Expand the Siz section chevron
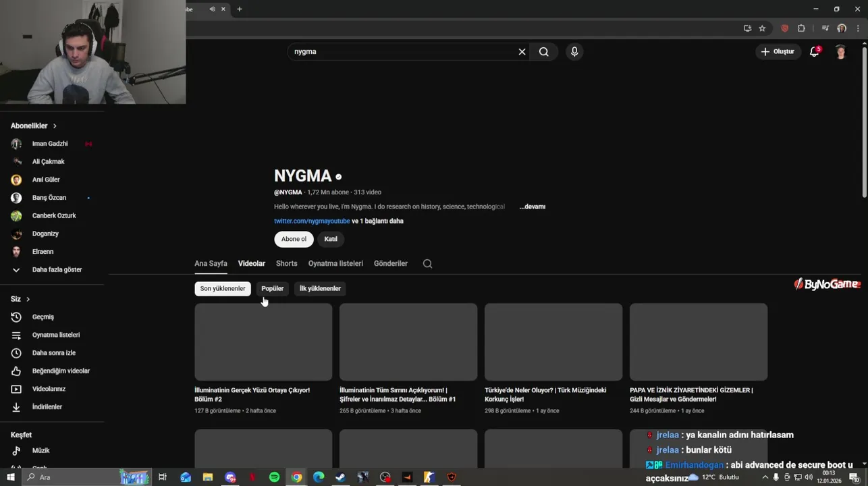The height and width of the screenshot is (486, 868). click(x=28, y=299)
